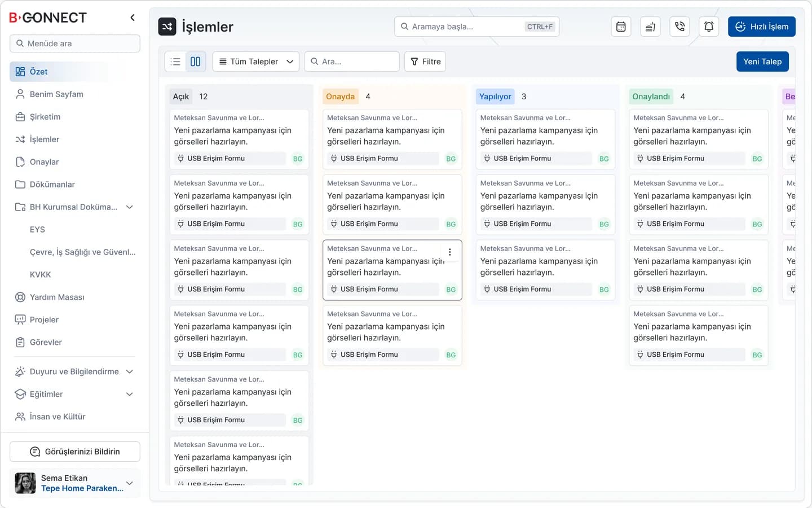Open the Tüm Talepler dropdown
The height and width of the screenshot is (508, 812).
pyautogui.click(x=256, y=62)
